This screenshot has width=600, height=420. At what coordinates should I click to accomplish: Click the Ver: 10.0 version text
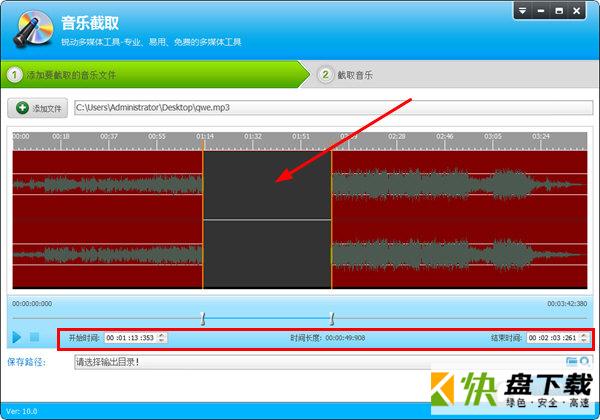coord(22,411)
